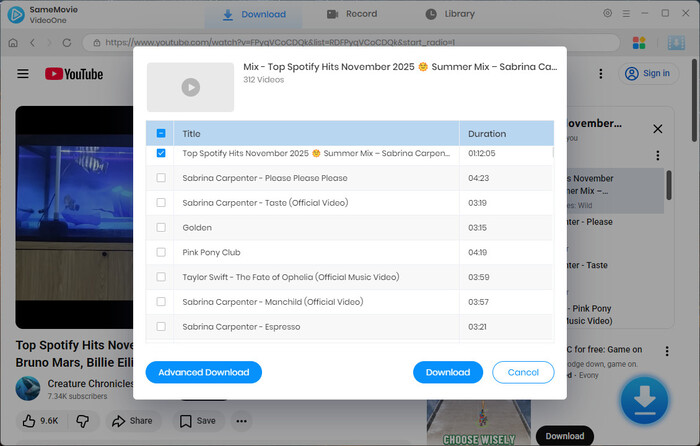Click the URL address bar
This screenshot has width=700, height=446.
[x=351, y=43]
